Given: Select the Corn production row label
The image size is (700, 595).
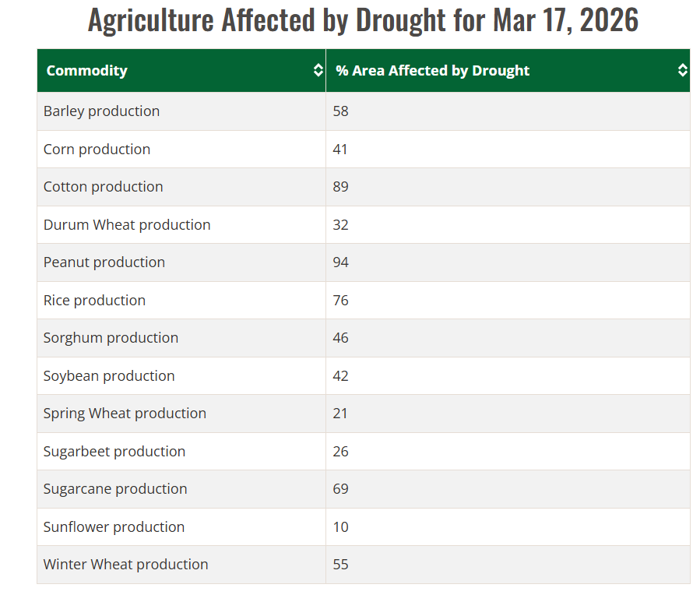Looking at the screenshot, I should click(x=97, y=150).
